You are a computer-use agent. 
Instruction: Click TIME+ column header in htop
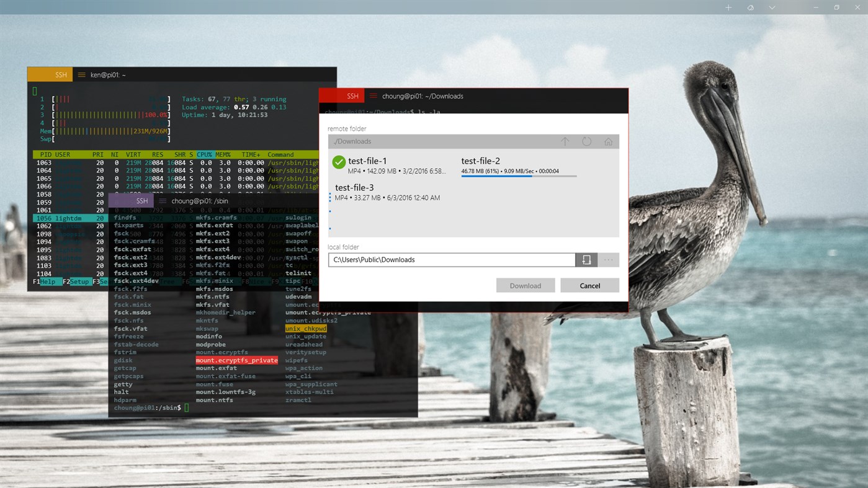pos(251,154)
